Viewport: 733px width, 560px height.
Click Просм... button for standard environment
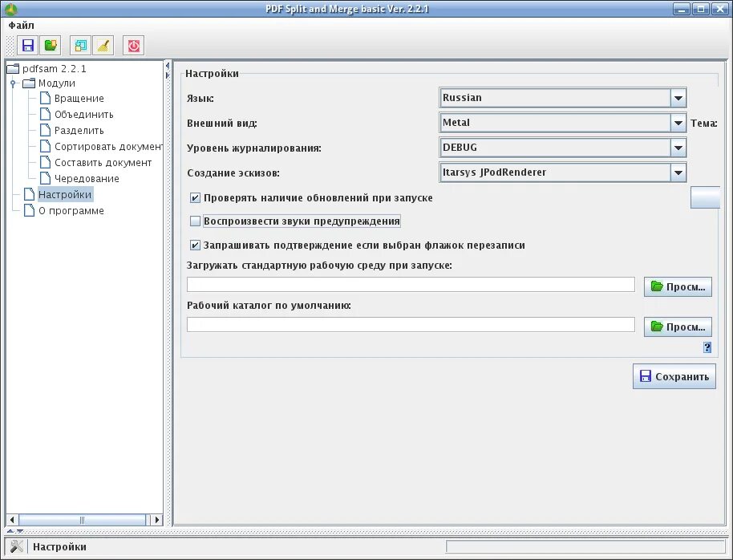point(678,286)
